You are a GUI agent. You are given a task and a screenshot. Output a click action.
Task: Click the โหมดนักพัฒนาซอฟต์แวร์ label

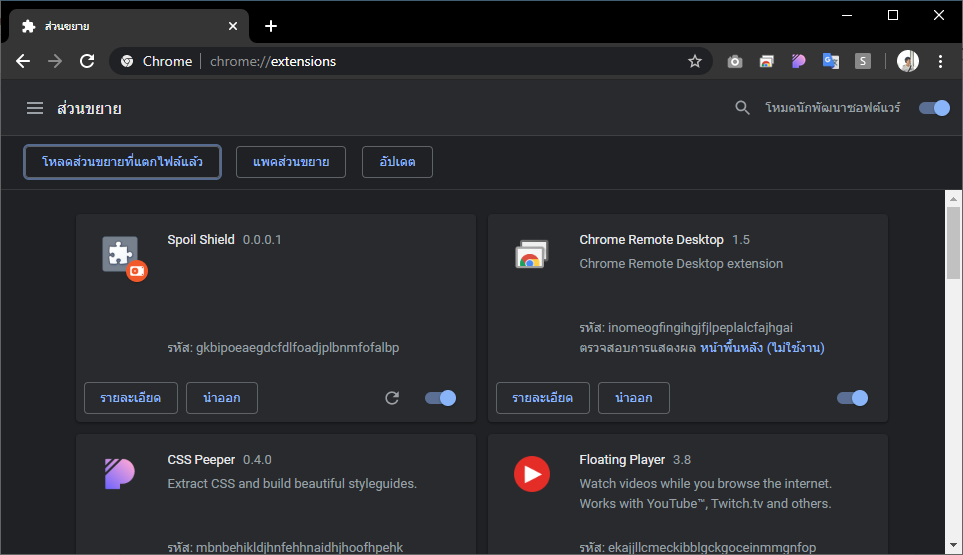[x=832, y=108]
